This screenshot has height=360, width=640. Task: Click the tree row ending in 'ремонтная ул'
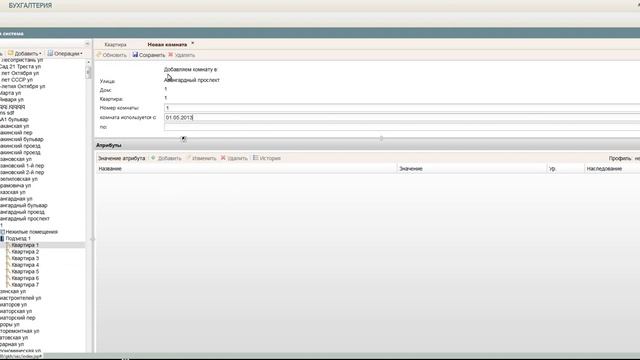point(20,331)
